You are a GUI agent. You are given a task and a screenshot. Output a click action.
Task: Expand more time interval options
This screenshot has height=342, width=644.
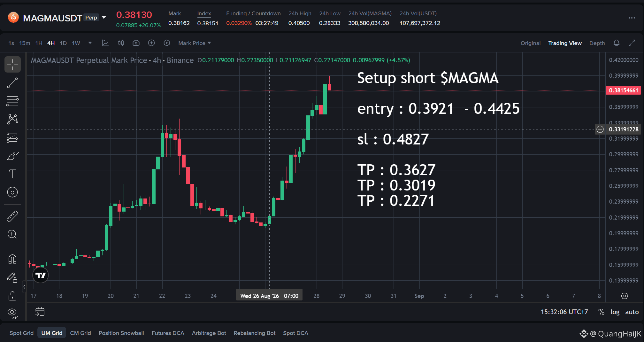(90, 43)
